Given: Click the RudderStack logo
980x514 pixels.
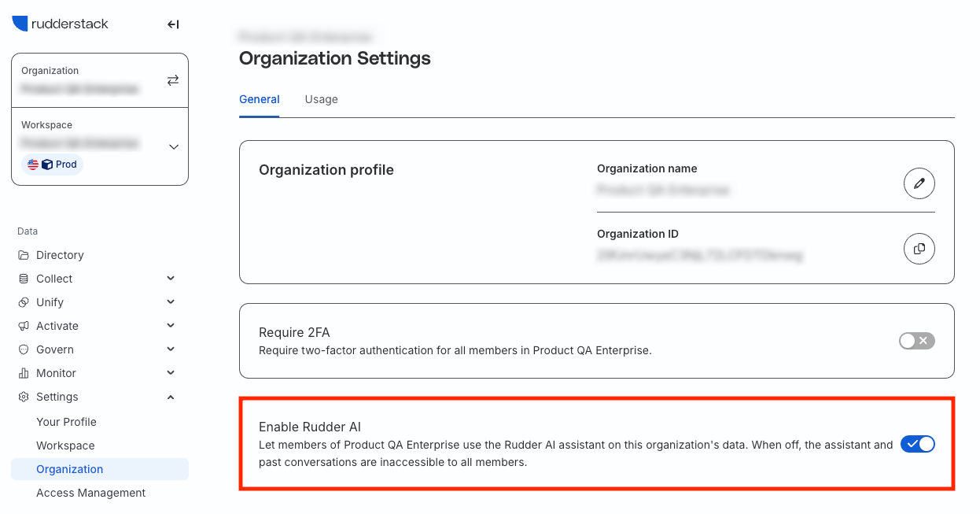Looking at the screenshot, I should (60, 24).
